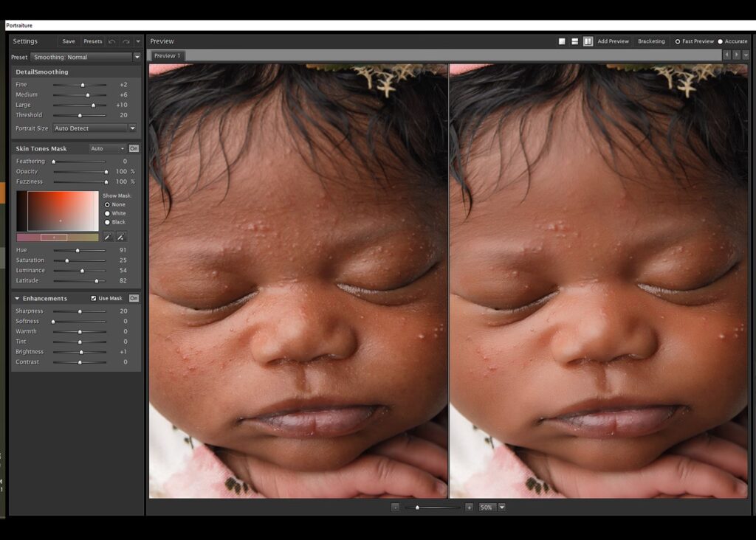Select single preview layout icon
The width and height of the screenshot is (756, 540).
coord(562,41)
